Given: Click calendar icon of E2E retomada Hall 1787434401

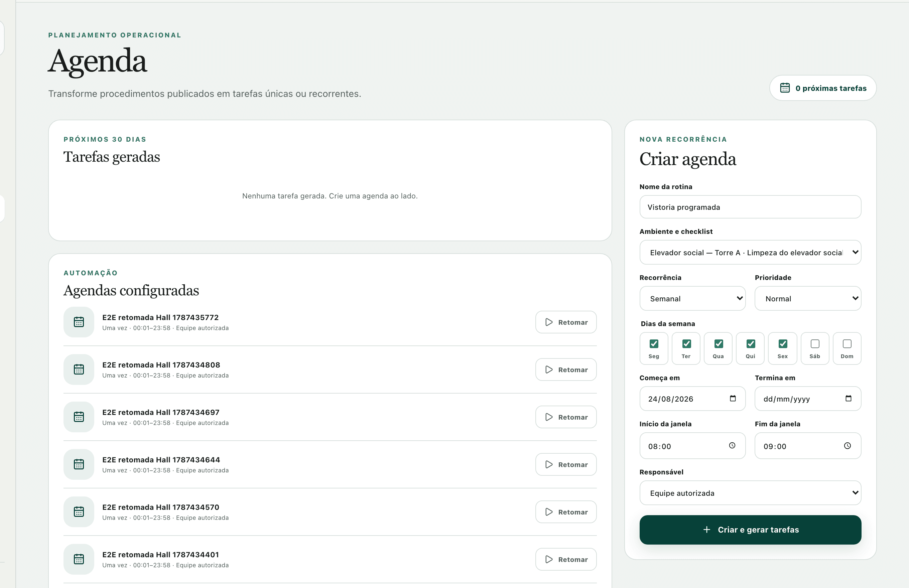Looking at the screenshot, I should 79,559.
